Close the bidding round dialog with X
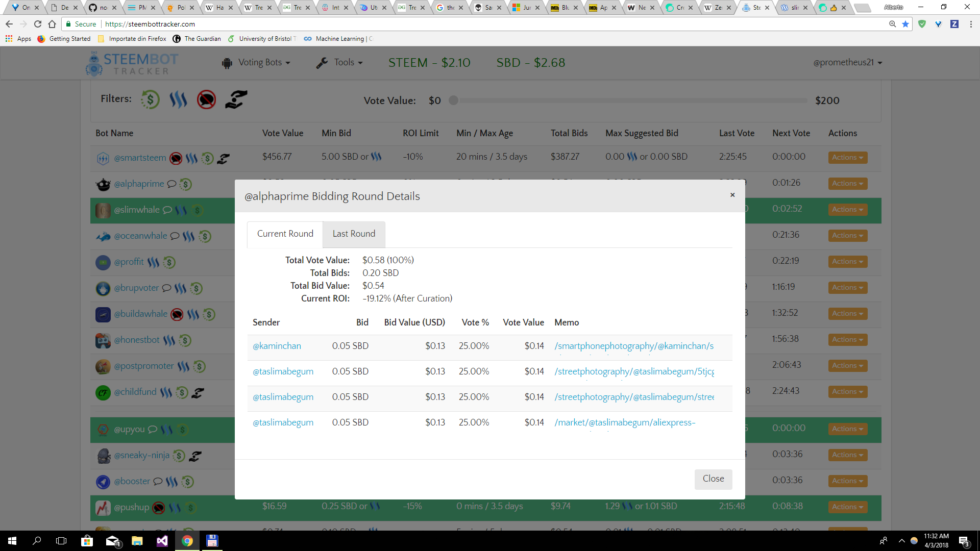This screenshot has width=980, height=551. click(732, 195)
